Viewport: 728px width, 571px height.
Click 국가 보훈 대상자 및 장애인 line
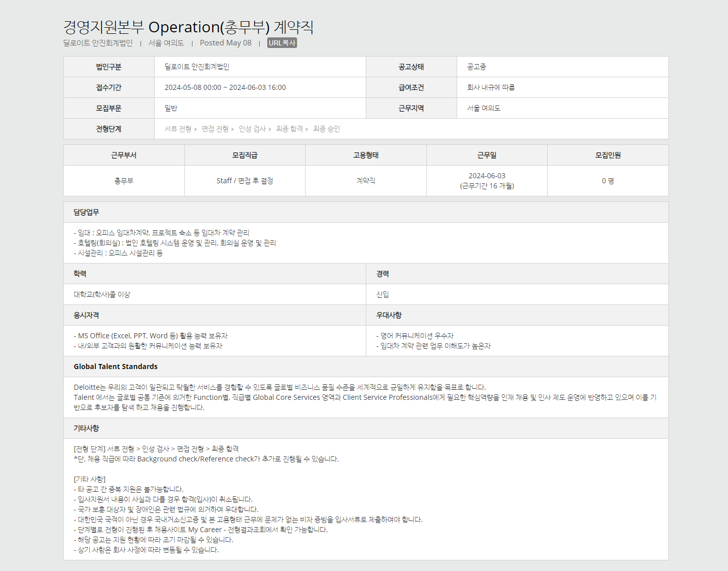(166, 509)
